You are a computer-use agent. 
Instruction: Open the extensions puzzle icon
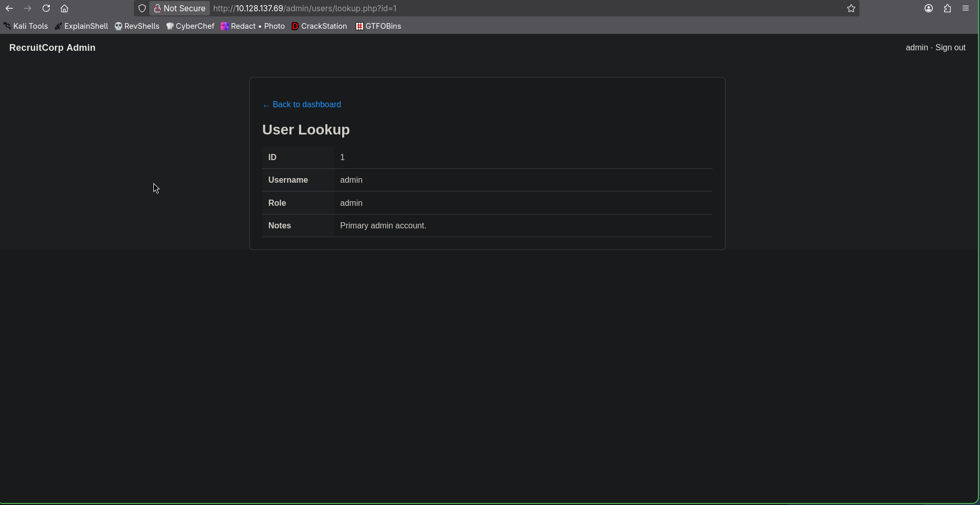947,8
